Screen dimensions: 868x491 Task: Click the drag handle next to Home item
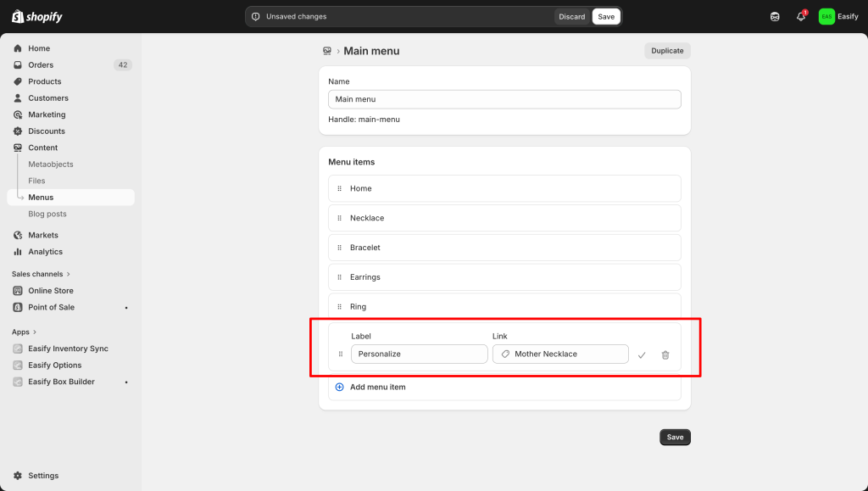click(340, 188)
